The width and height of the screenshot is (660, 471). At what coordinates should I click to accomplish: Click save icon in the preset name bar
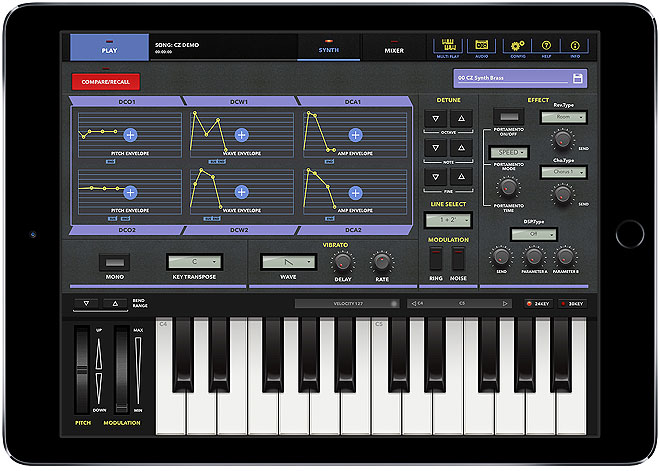coord(577,78)
